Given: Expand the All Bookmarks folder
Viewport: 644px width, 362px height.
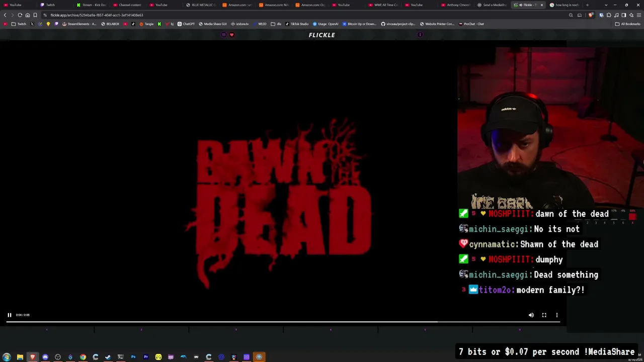Looking at the screenshot, I should (627, 24).
